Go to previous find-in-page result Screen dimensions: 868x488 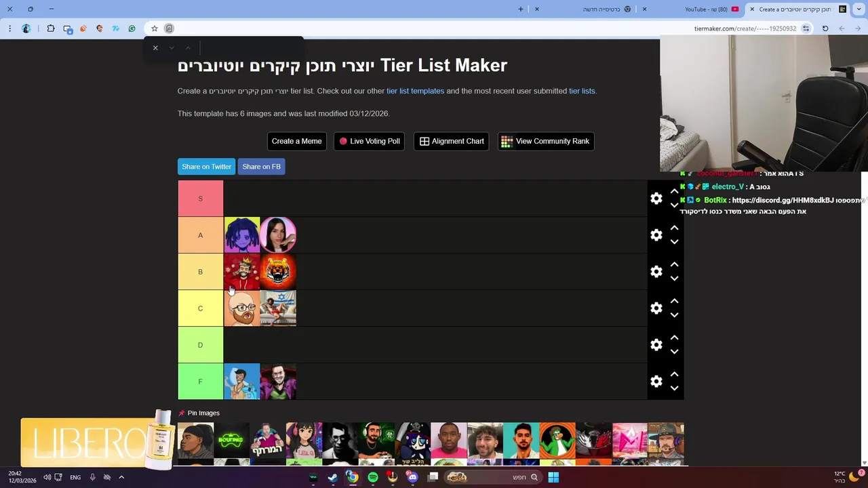coord(188,47)
